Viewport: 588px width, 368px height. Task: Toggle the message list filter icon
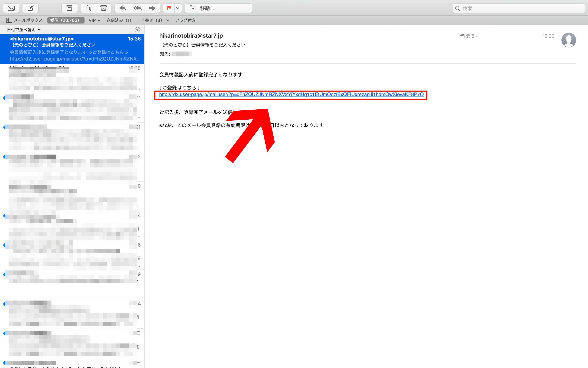137,30
